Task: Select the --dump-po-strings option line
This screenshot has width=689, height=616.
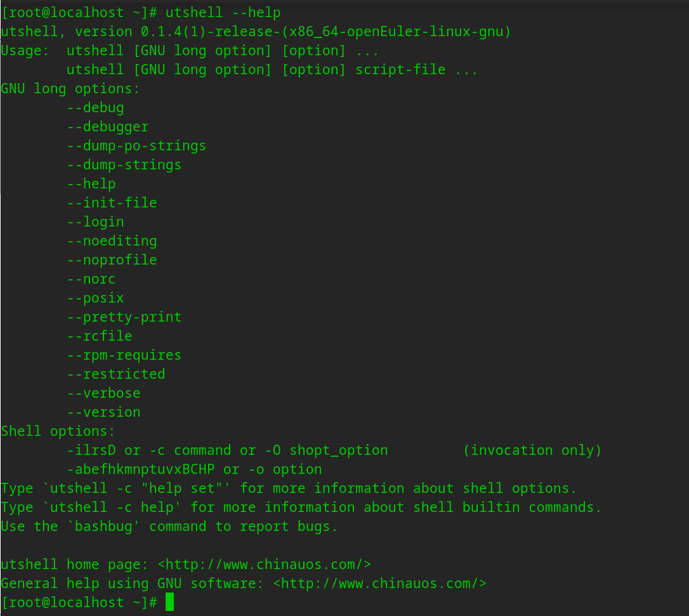Action: [136, 146]
